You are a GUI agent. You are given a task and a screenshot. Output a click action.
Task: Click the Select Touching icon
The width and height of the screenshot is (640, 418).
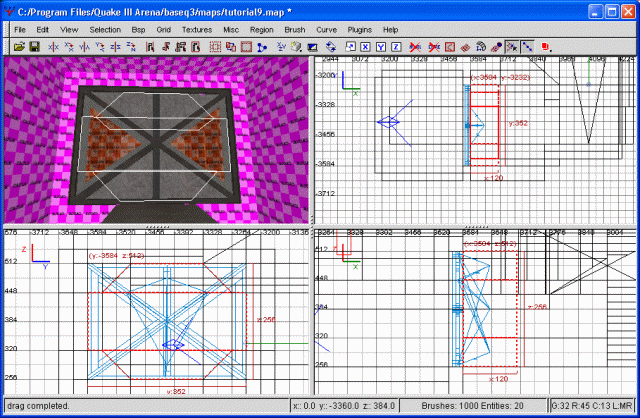[165, 47]
